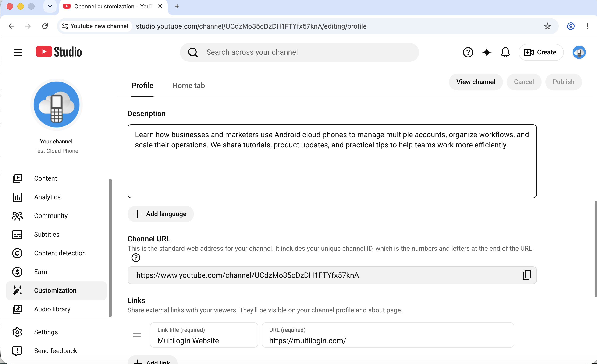Image resolution: width=597 pixels, height=364 pixels.
Task: Click the channel description text area
Action: click(332, 161)
